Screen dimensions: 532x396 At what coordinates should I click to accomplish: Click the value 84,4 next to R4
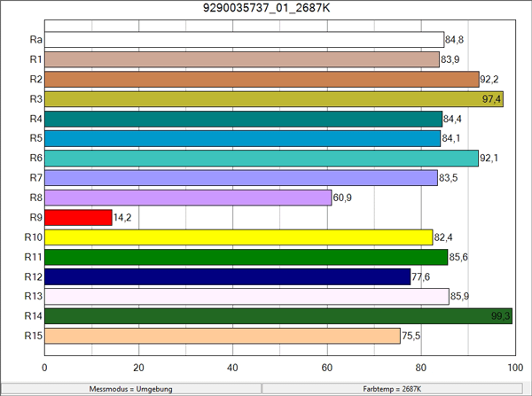point(452,119)
